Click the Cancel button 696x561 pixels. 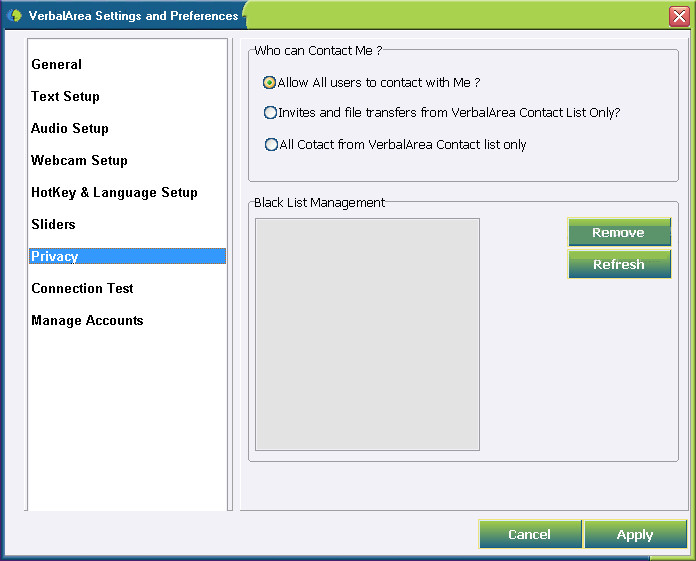pos(530,534)
